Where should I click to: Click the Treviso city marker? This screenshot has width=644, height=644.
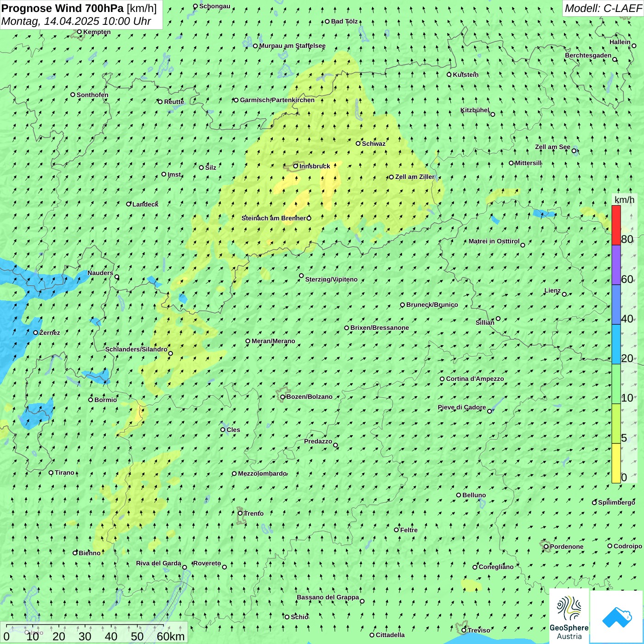(x=464, y=630)
